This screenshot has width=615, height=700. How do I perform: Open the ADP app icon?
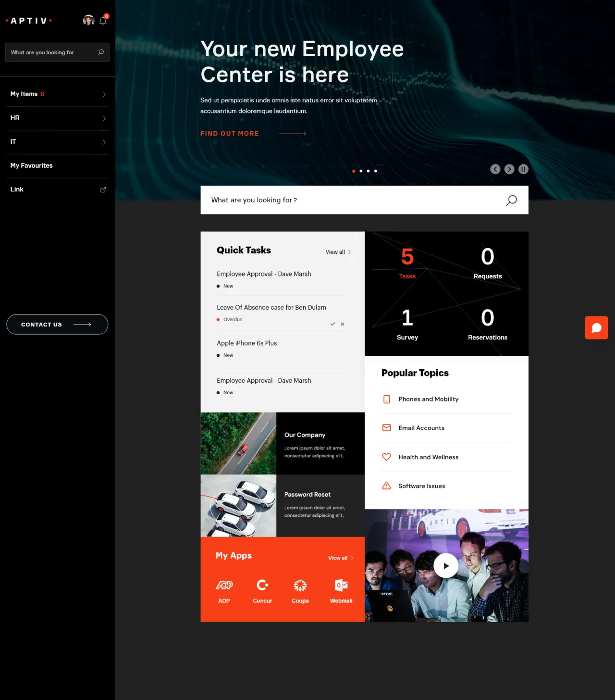[x=224, y=586]
